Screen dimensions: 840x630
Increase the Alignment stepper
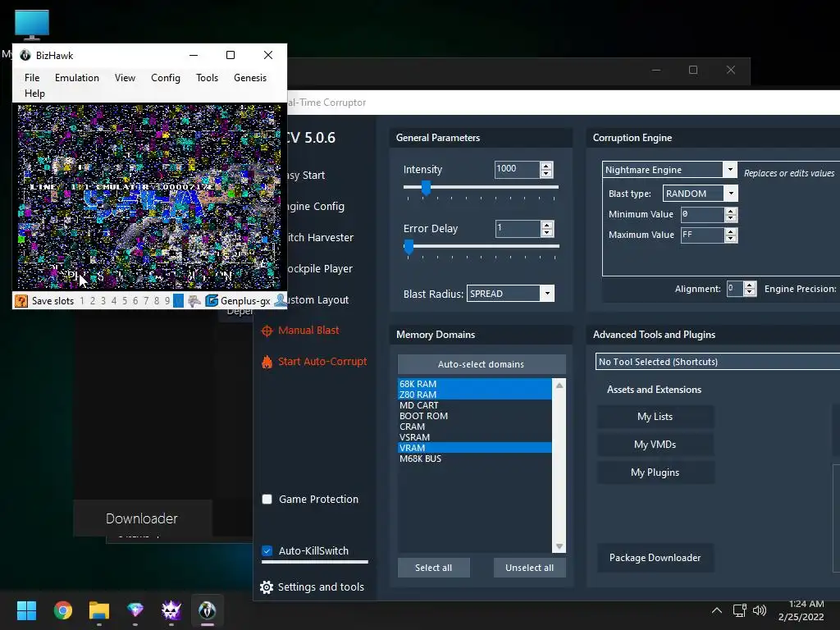(x=750, y=285)
